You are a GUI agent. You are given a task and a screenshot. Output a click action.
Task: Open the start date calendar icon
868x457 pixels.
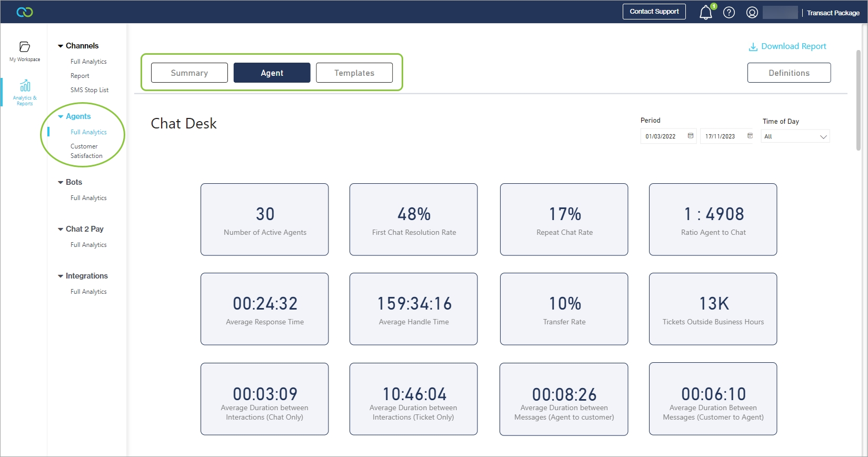click(x=691, y=136)
